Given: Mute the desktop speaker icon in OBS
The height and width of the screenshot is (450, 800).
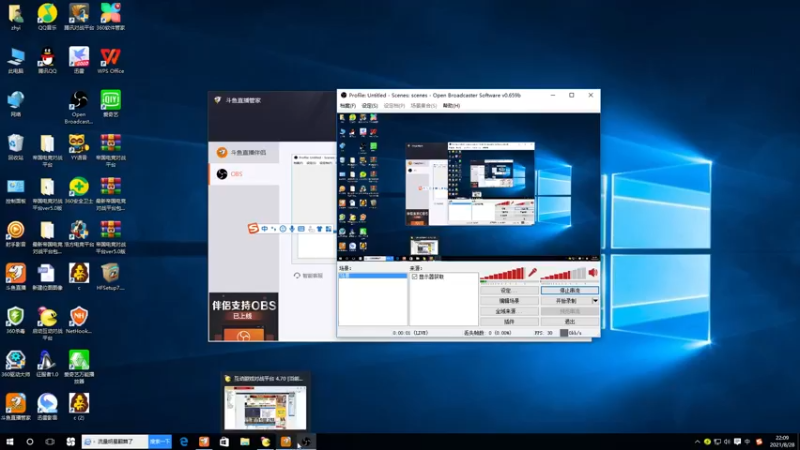Looking at the screenshot, I should click(x=593, y=273).
